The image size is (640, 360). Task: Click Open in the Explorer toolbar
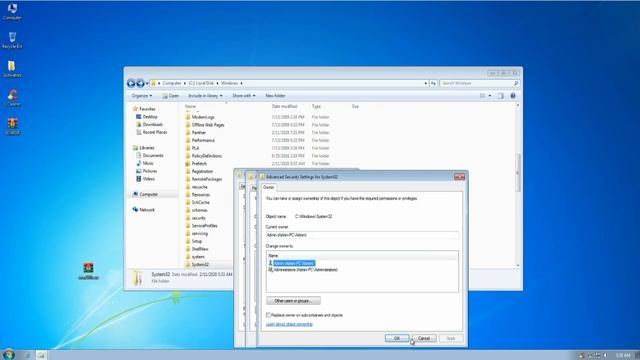tap(171, 96)
